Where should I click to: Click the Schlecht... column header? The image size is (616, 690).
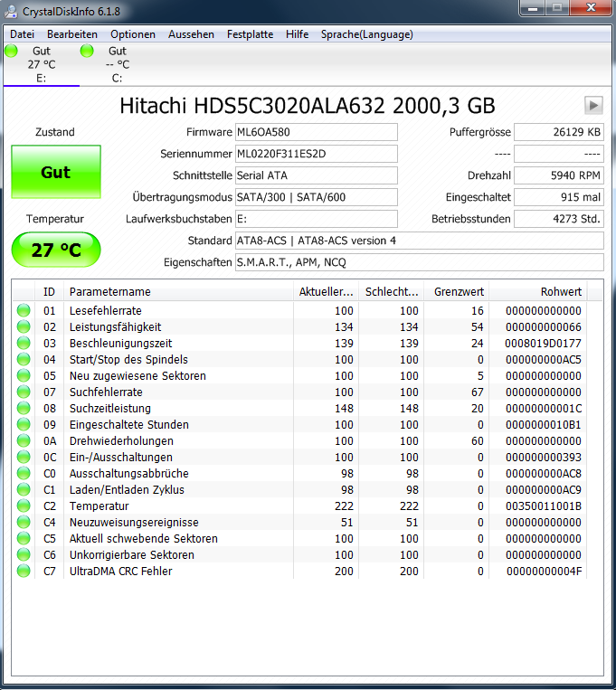[392, 292]
